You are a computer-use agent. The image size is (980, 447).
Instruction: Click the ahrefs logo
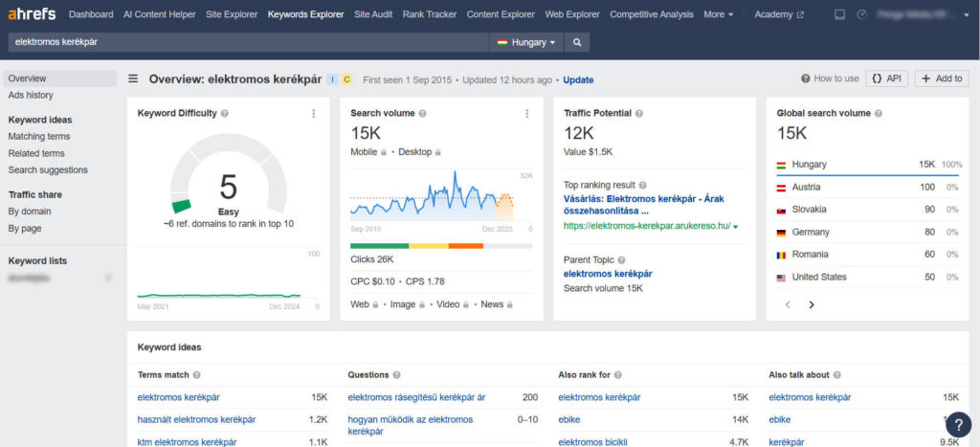32,13
